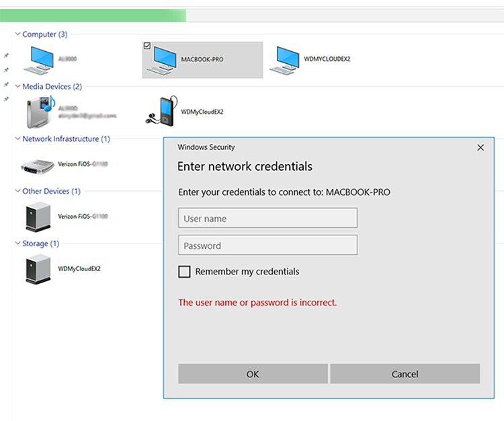Collapse the Media Devices (2) group
Viewport: 504px width, 421px height.
[x=18, y=86]
